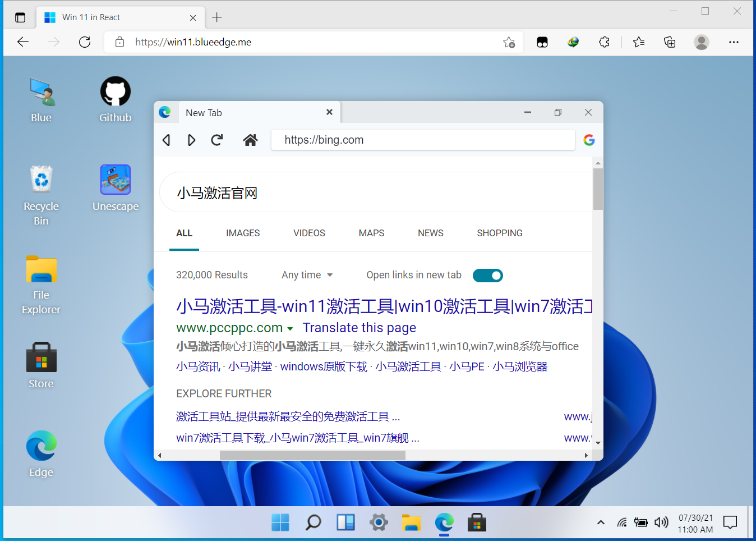Screen dimensions: 756x541
Task: Open the outer browser Extensions puzzle icon
Action: 604,42
